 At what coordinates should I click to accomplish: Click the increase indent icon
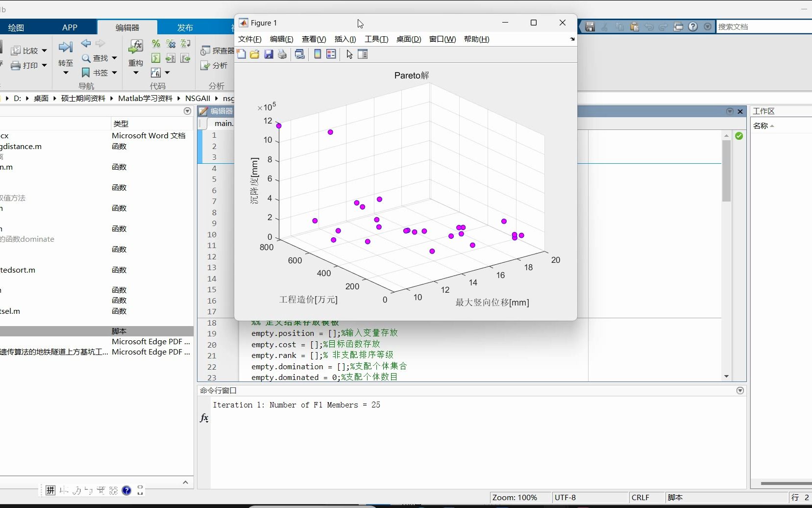coord(171,58)
